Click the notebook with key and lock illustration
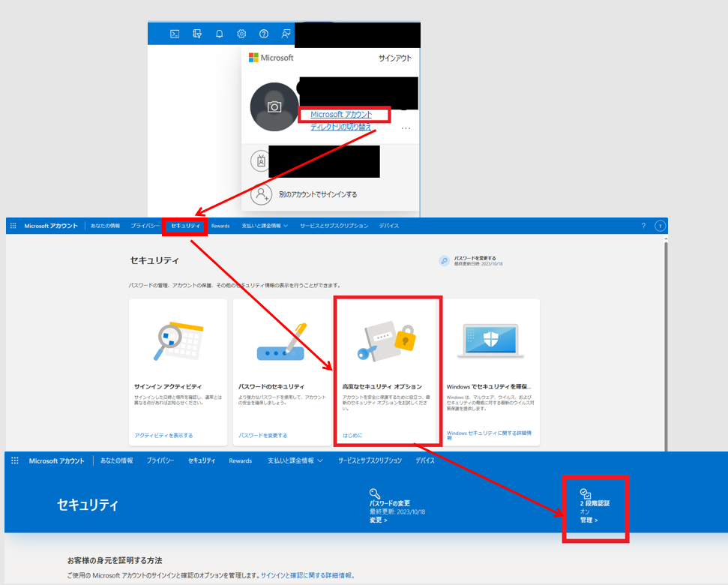Viewport: 728px width, 585px height. 387,341
